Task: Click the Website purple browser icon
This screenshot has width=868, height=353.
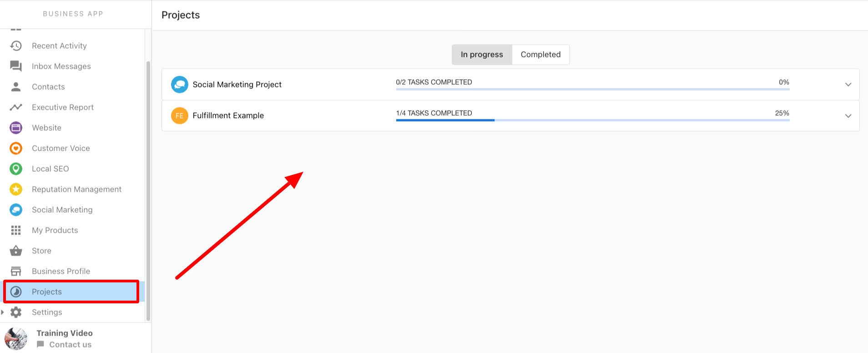Action: [x=16, y=128]
